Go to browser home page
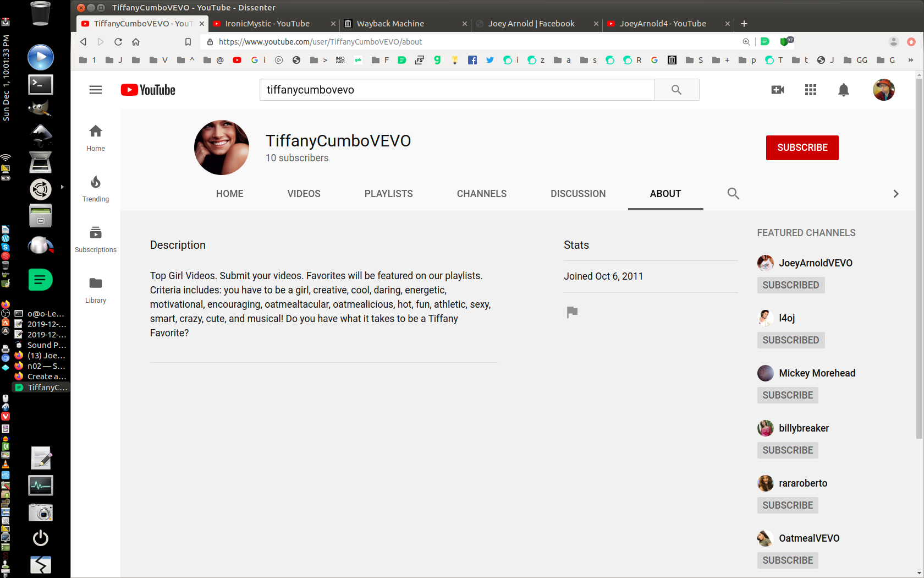Screen dimensions: 924x578 pyautogui.click(x=136, y=42)
